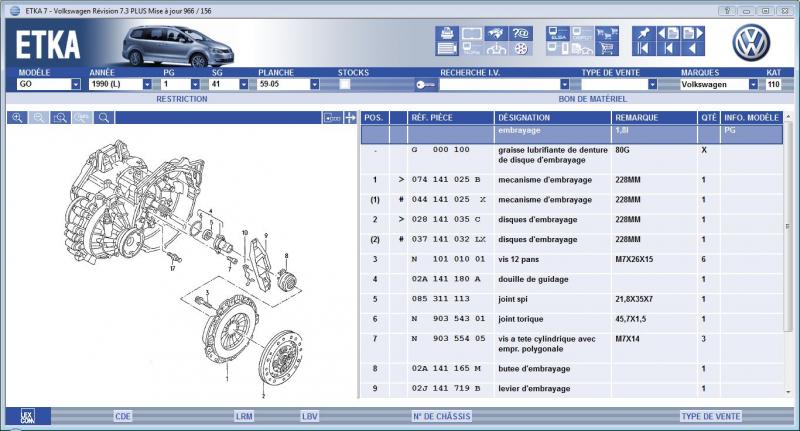This screenshot has height=431, width=800.
Task: Click the plain left arrow navigation icon
Action: tap(692, 48)
